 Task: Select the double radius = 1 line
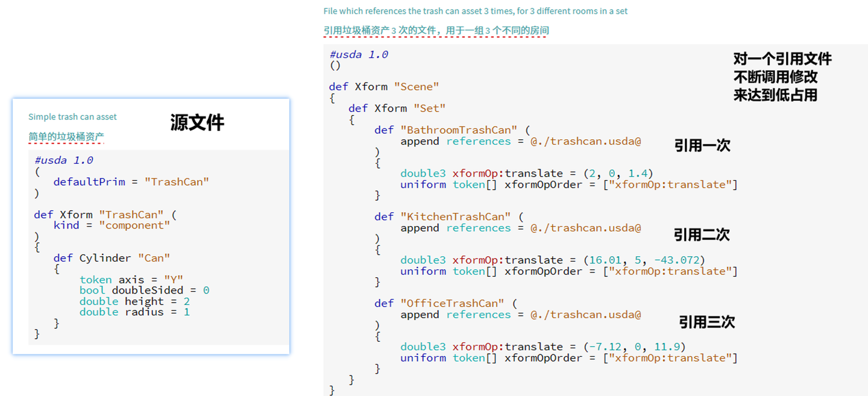coord(135,312)
